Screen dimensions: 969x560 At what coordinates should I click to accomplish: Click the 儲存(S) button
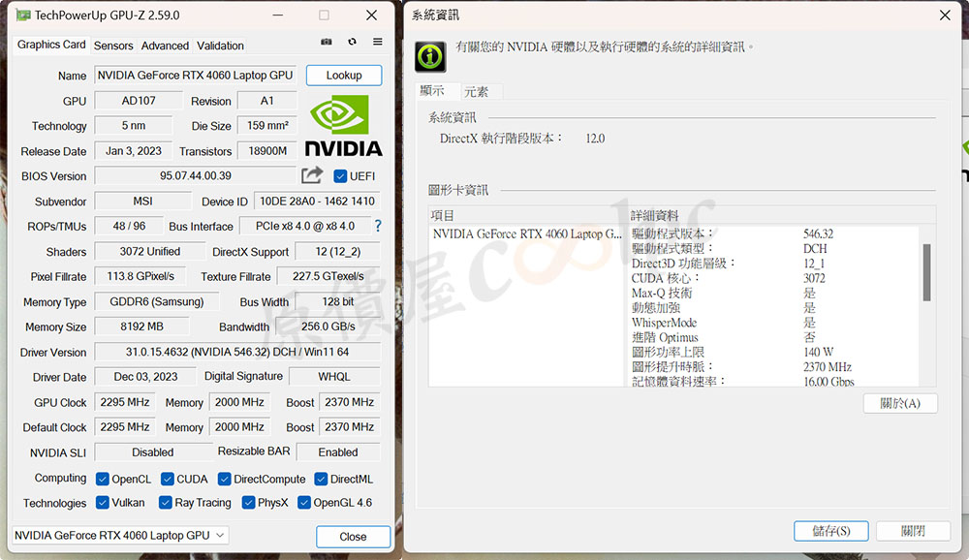tap(831, 531)
